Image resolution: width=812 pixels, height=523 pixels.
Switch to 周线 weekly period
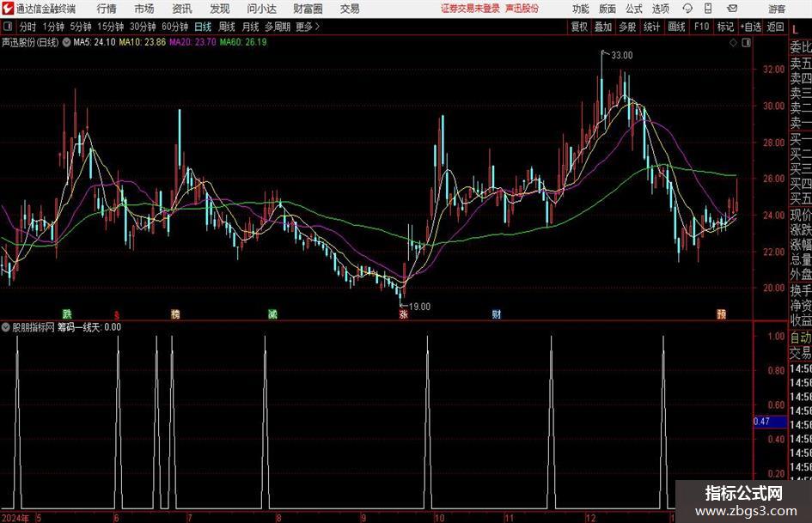tap(226, 27)
